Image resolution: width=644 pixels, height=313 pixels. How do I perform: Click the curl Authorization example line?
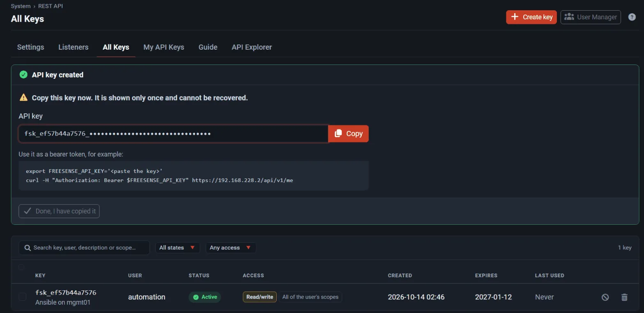tap(159, 180)
